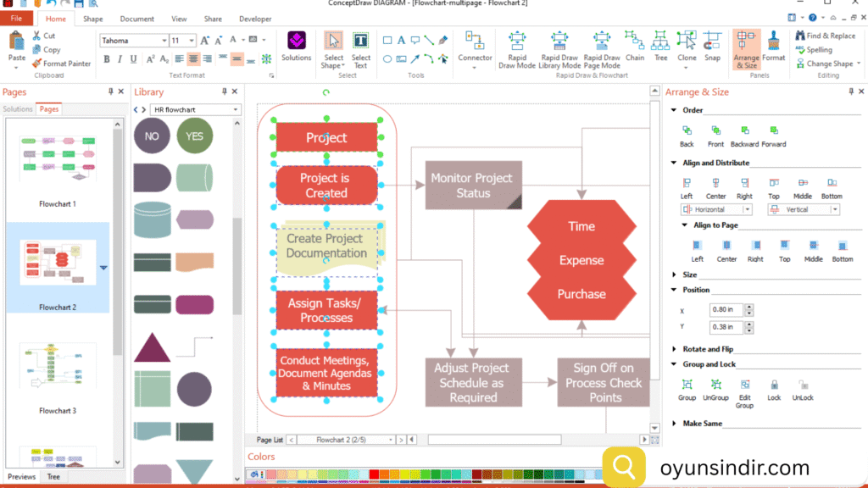Open the File menu
Image resolution: width=868 pixels, height=488 pixels.
(17, 19)
